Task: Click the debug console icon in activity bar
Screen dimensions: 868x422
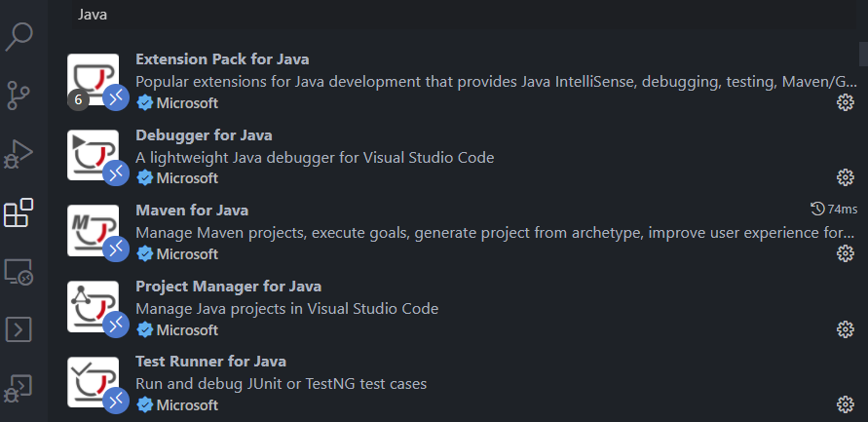Action: point(19,389)
